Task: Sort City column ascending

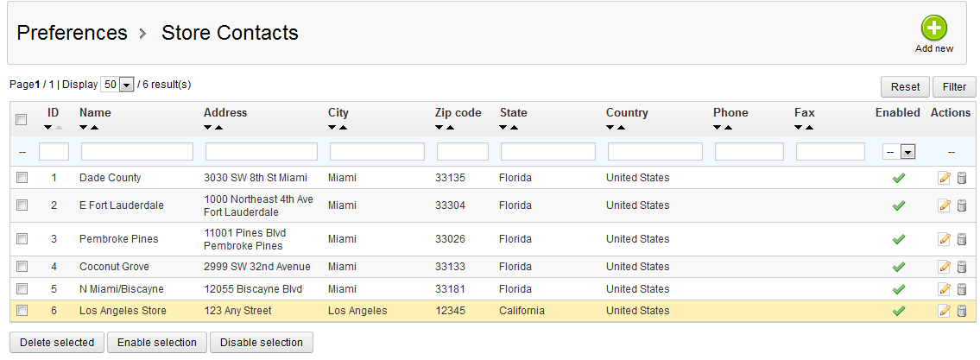Action: point(343,128)
